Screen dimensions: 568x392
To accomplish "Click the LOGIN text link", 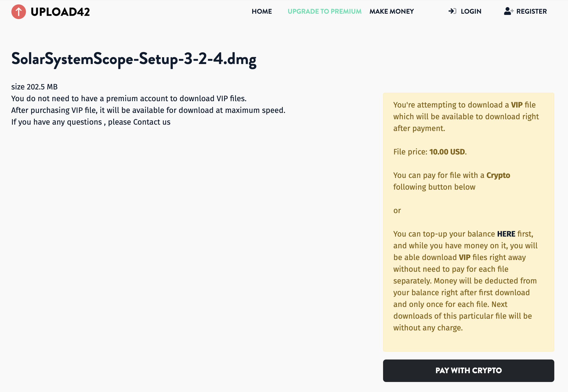I will pos(471,11).
